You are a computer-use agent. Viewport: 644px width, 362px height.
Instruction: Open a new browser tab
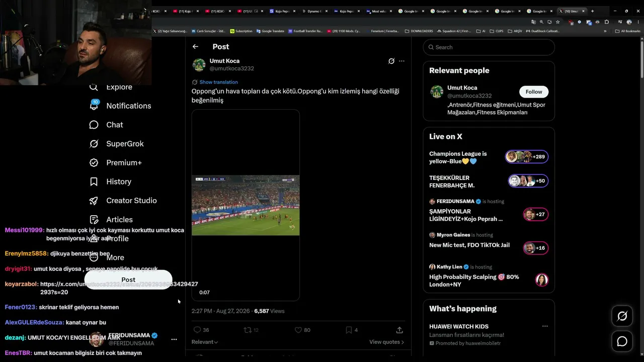click(x=592, y=11)
